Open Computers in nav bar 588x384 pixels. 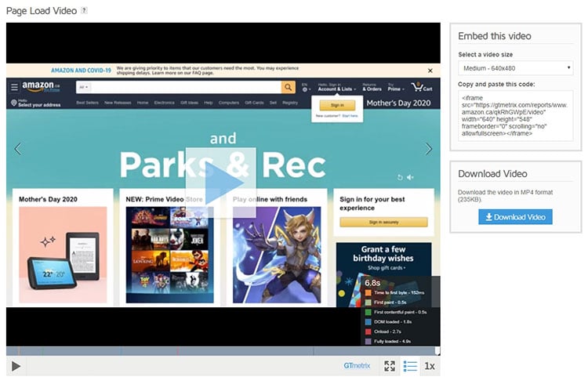[x=229, y=103]
